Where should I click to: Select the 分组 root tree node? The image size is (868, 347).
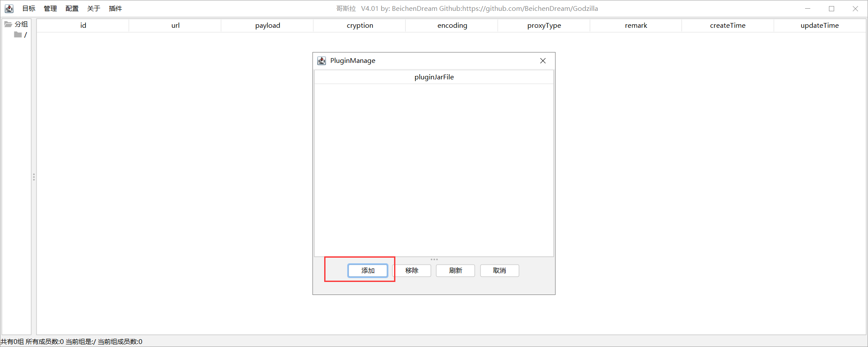21,24
